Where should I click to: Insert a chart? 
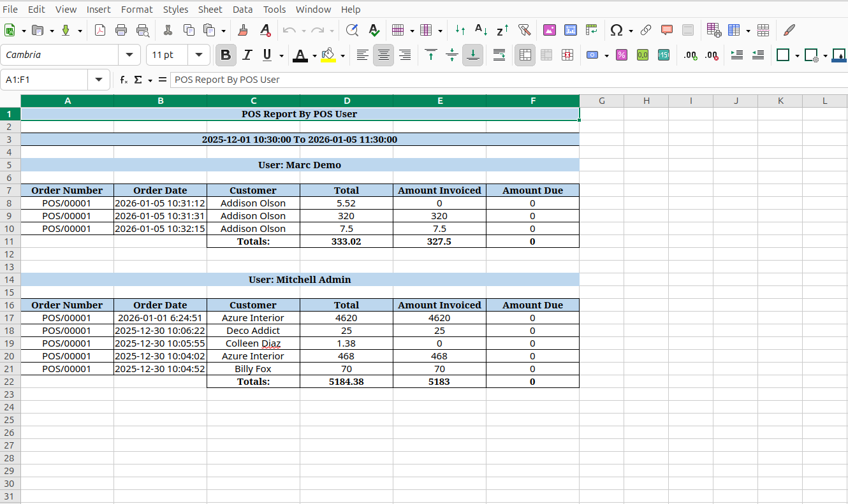tap(571, 30)
